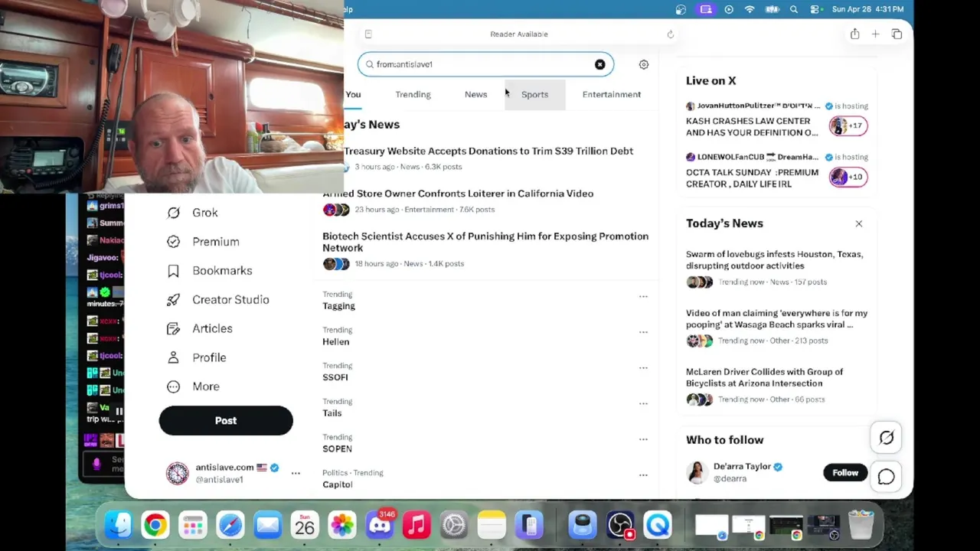The height and width of the screenshot is (551, 980).
Task: Click the date and time in menu bar
Action: pos(867,9)
